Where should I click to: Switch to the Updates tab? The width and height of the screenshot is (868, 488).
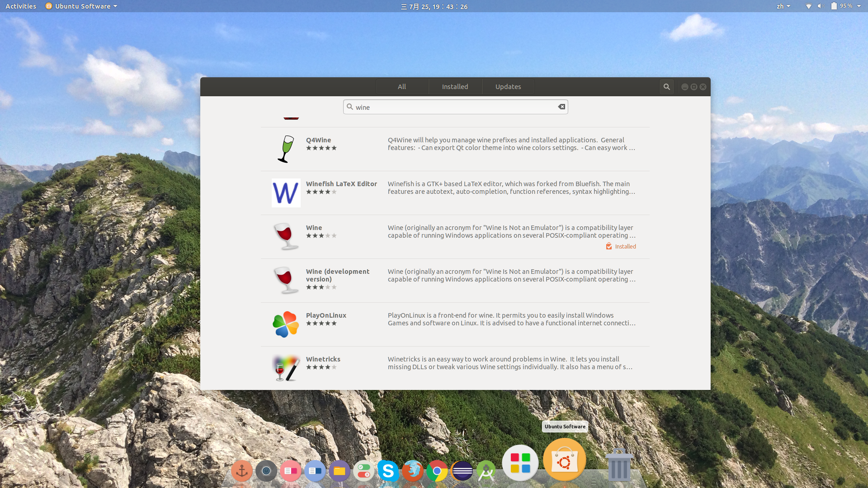(508, 87)
